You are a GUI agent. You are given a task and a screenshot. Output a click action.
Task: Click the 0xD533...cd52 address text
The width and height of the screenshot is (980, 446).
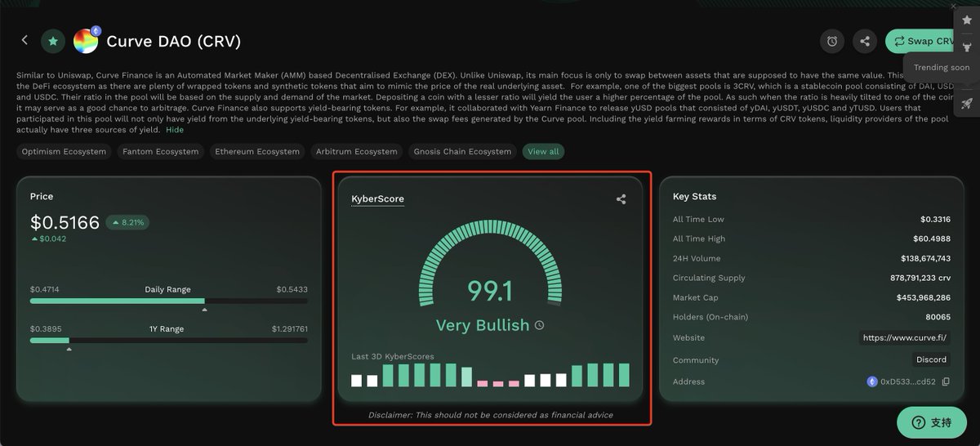[909, 381]
